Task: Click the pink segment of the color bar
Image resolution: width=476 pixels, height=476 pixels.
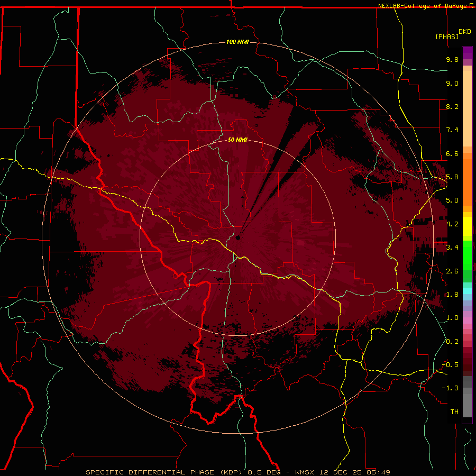Action: click(x=467, y=321)
